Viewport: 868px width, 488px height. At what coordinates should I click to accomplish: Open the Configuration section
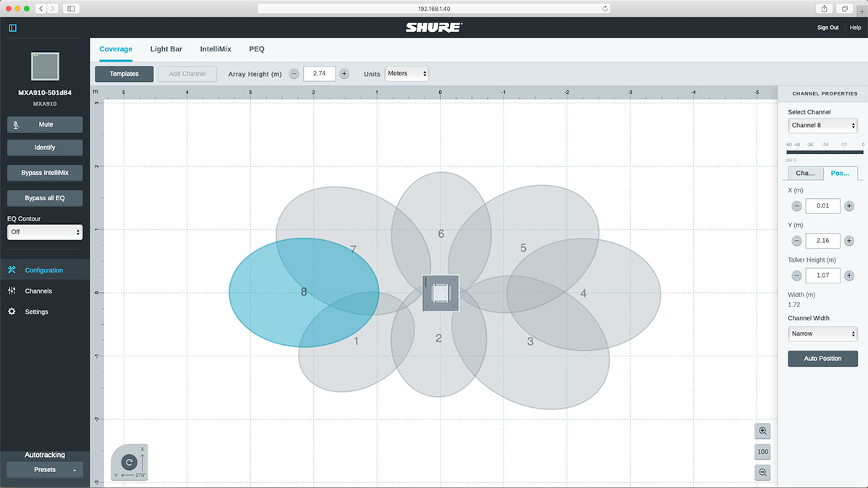pos(45,270)
